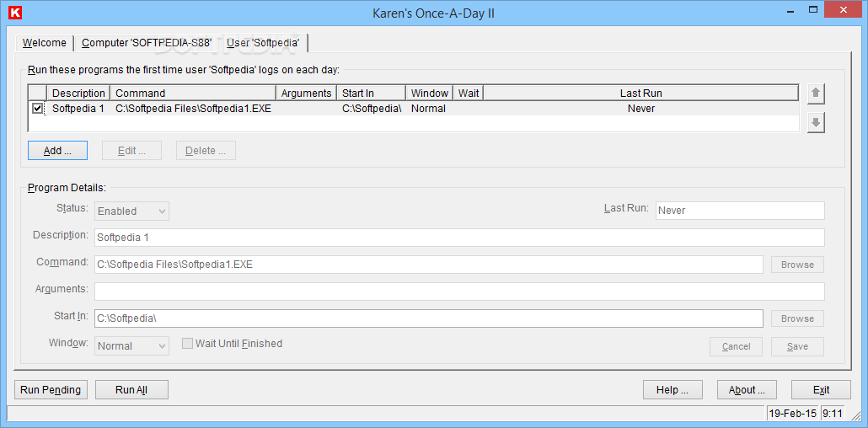Click the Run Pending button
Viewport: 868px width, 428px height.
pos(51,390)
